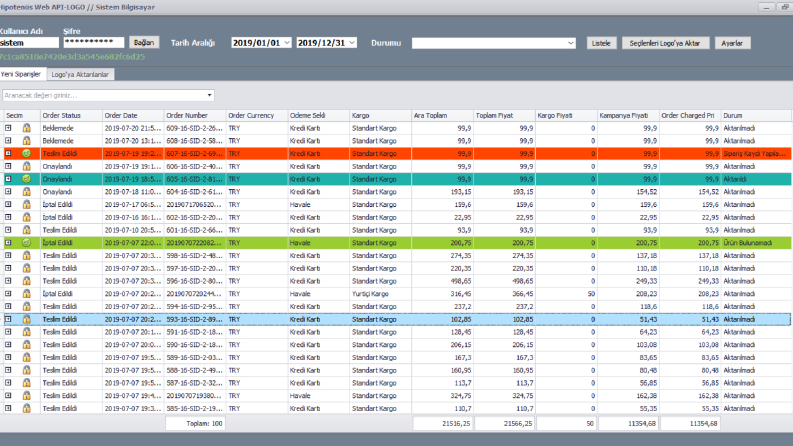Sort by the Toplam Fiyat column header
Image resolution: width=793 pixels, height=446 pixels.
pyautogui.click(x=504, y=115)
